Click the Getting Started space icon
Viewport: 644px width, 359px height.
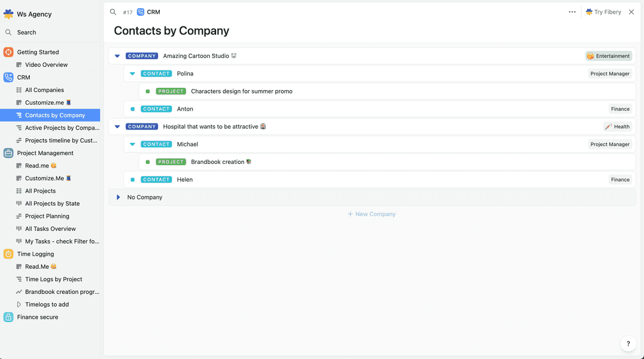(x=8, y=52)
